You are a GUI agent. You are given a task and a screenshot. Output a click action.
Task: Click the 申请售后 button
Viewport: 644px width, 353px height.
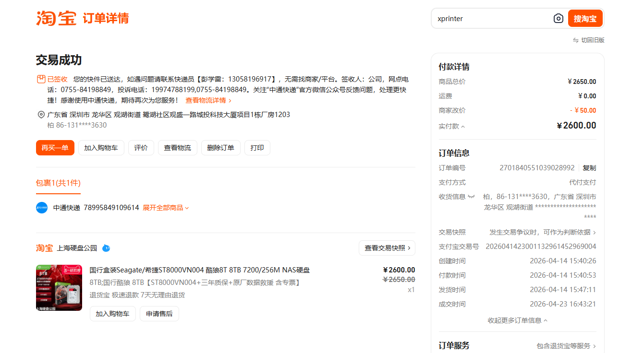[159, 314]
